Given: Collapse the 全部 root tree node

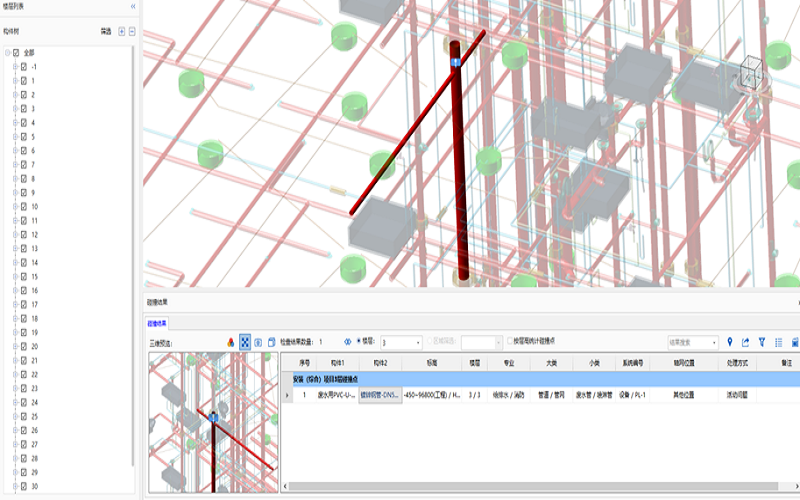Looking at the screenshot, I should [8, 53].
